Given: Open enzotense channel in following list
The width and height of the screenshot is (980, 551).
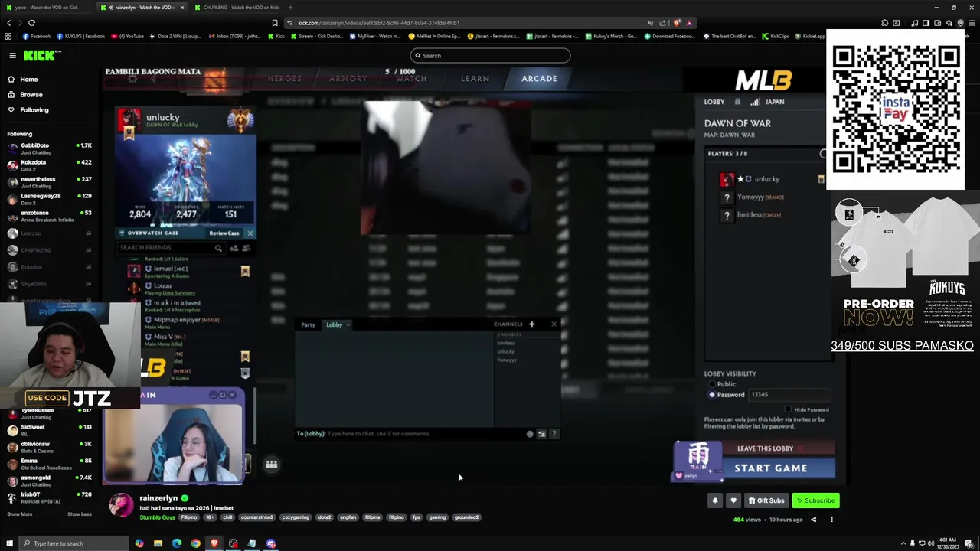Looking at the screenshot, I should 49,216.
